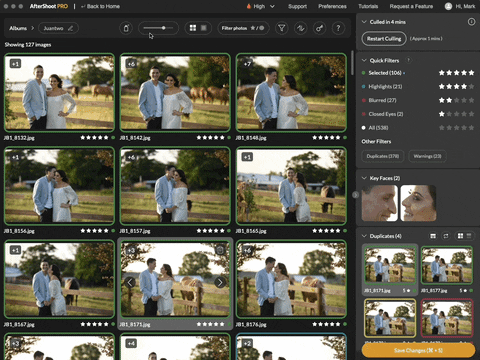Collapse right sidebar with arrow handle

356,195
